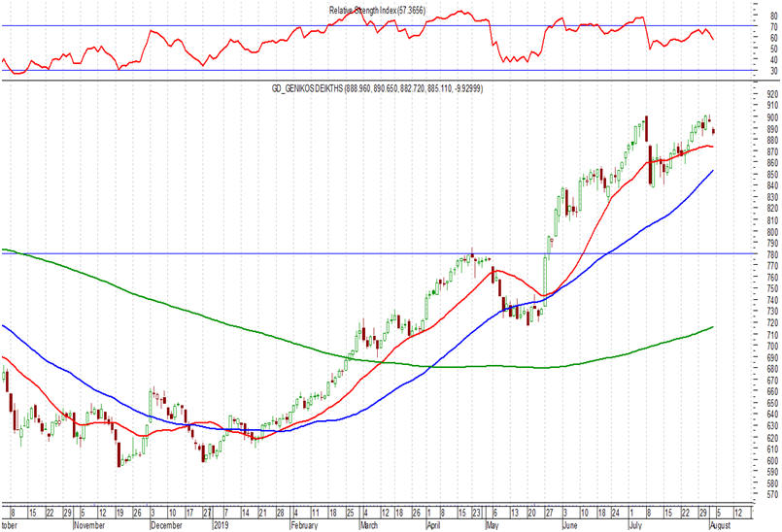The height and width of the screenshot is (532, 782).
Task: Click the May month label
Action: click(493, 525)
